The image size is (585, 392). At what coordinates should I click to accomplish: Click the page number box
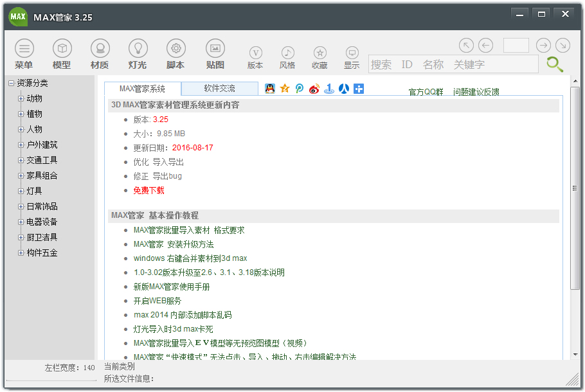point(516,46)
